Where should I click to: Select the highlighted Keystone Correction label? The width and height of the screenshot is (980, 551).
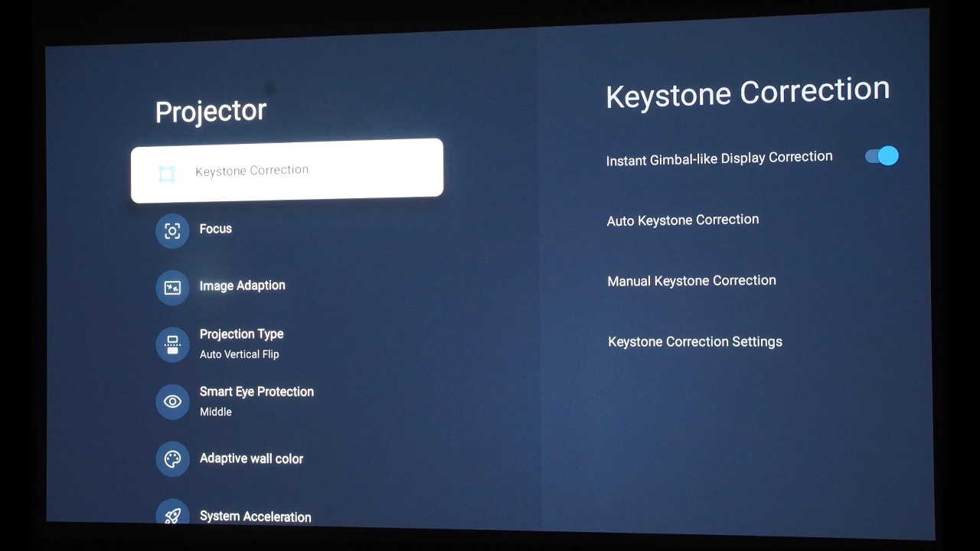(x=252, y=171)
